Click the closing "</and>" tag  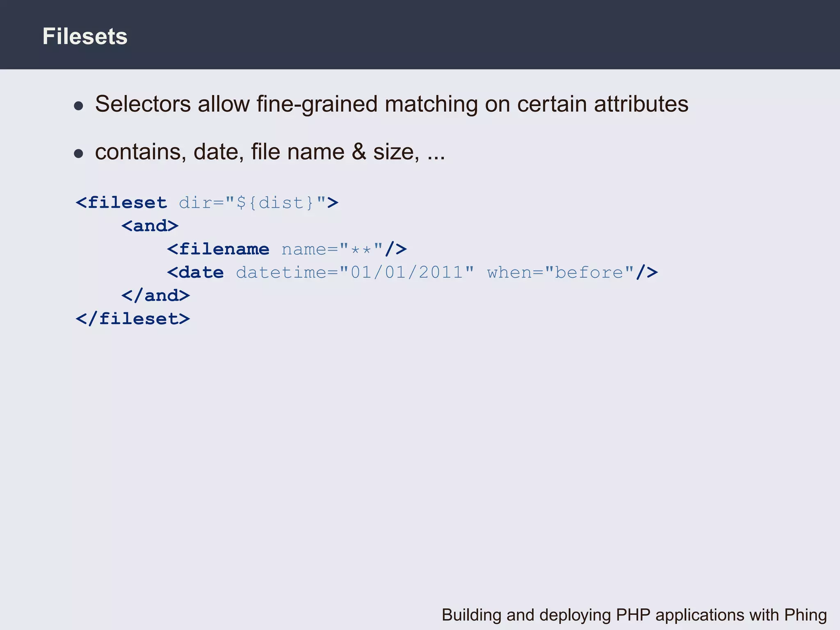pos(156,296)
